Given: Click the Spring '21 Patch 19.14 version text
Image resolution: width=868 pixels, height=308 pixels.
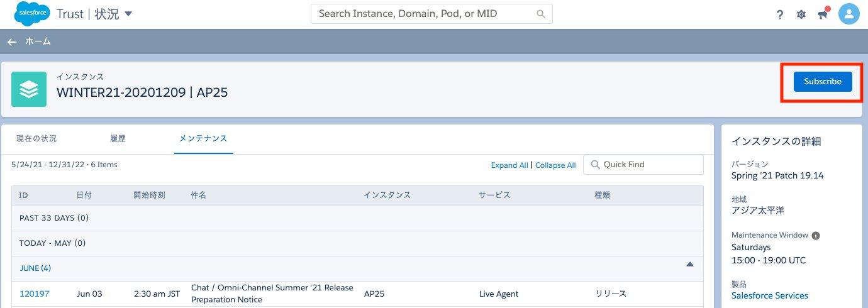Looking at the screenshot, I should [x=777, y=175].
